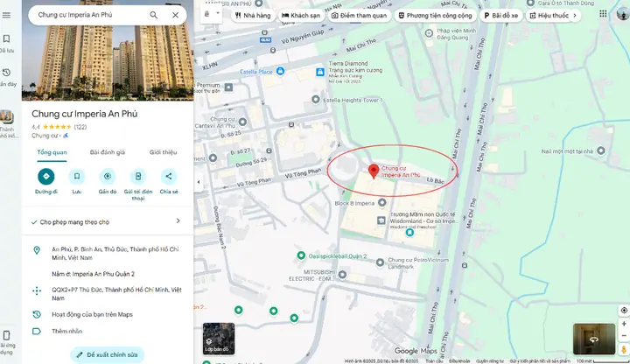
Task: Zoom out with the minus button
Action: (624, 336)
